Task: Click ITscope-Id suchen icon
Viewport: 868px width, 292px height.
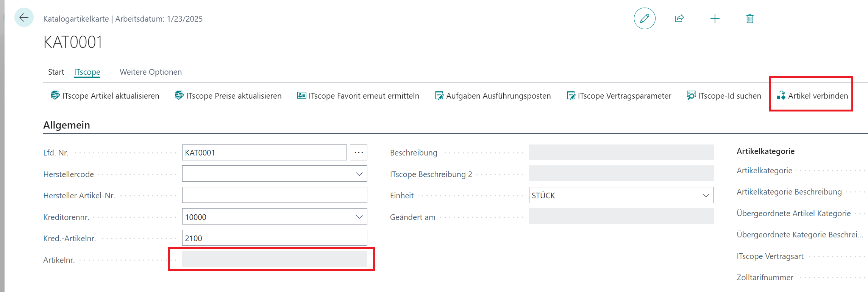Action: pos(691,96)
